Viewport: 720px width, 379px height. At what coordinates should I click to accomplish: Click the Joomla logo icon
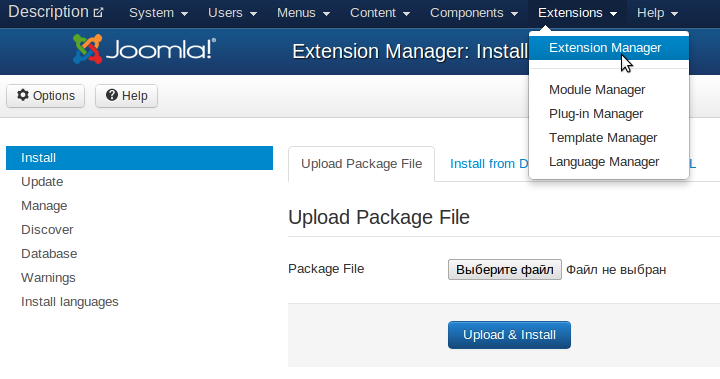[87, 49]
